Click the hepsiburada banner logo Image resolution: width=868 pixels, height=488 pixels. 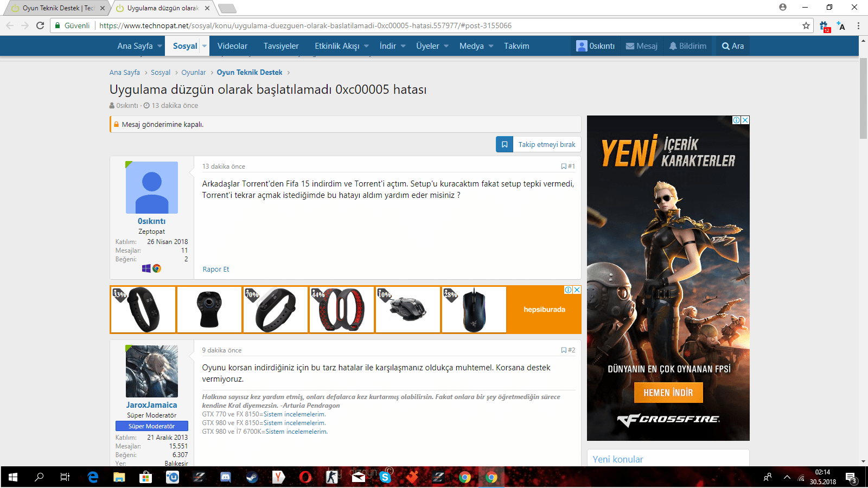(x=544, y=310)
